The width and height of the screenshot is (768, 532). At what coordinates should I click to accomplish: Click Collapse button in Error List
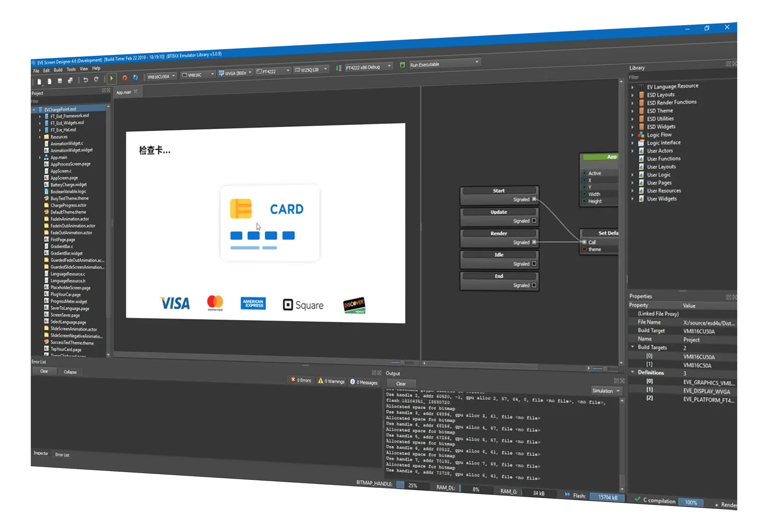pos(70,372)
